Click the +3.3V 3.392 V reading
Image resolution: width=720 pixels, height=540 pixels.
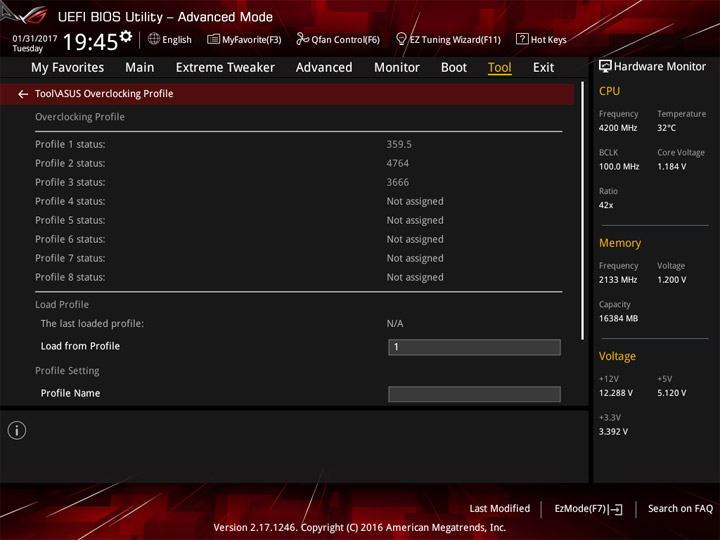(x=613, y=432)
